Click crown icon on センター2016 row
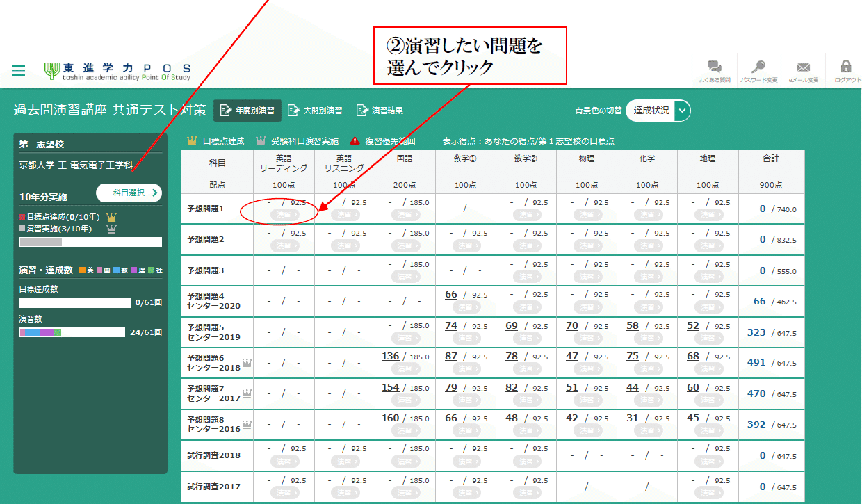Screen dimensions: 862x504 [x=247, y=423]
